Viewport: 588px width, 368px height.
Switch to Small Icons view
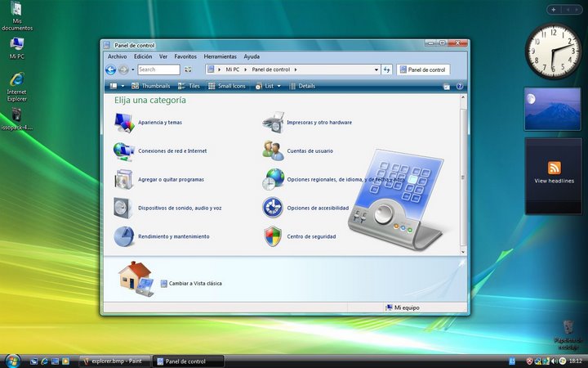227,87
